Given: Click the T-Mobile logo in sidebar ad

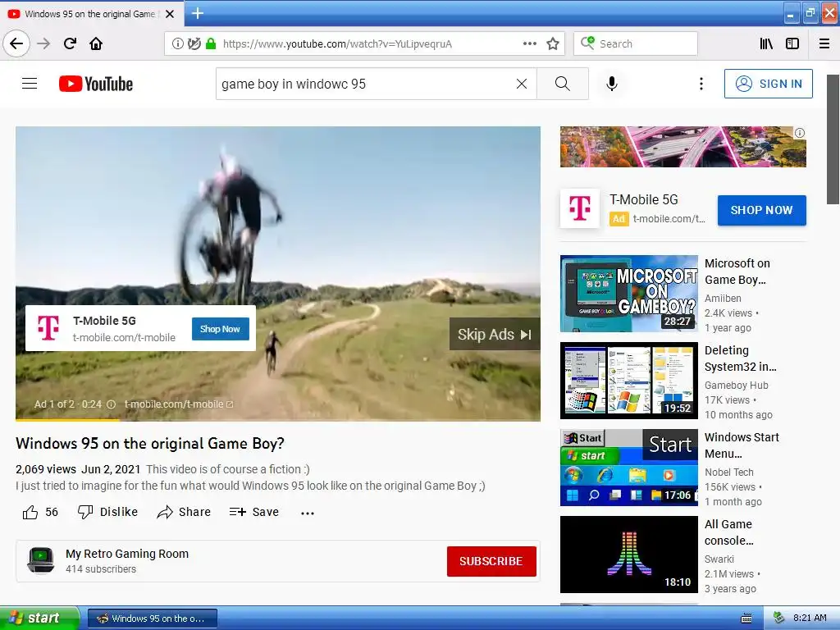Looking at the screenshot, I should [x=580, y=208].
